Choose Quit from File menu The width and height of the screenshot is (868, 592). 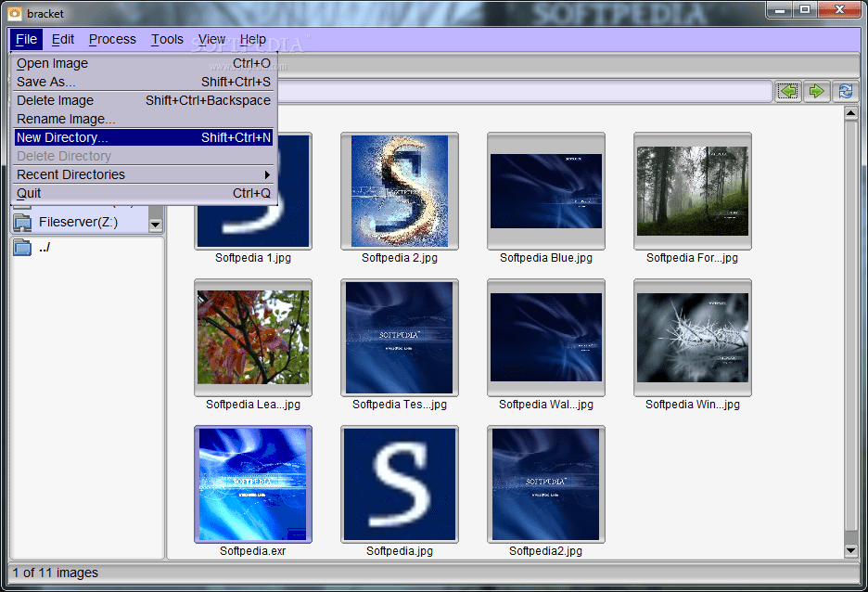(x=144, y=193)
